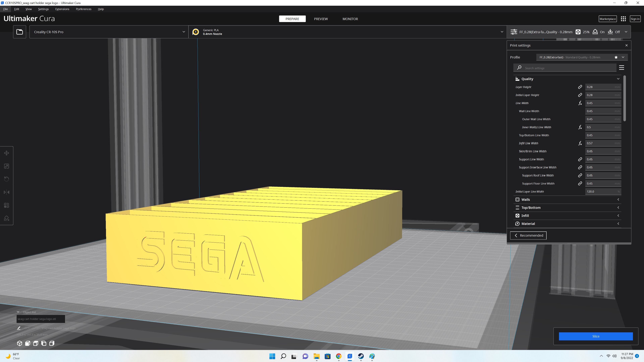Expand the Top/Bottom settings section
Viewport: 644px width, 362px height.
(568, 208)
